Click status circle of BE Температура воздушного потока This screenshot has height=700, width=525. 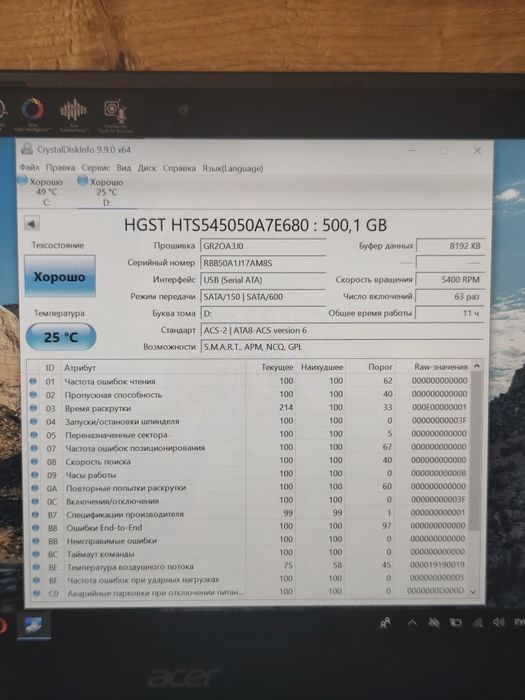[37, 567]
